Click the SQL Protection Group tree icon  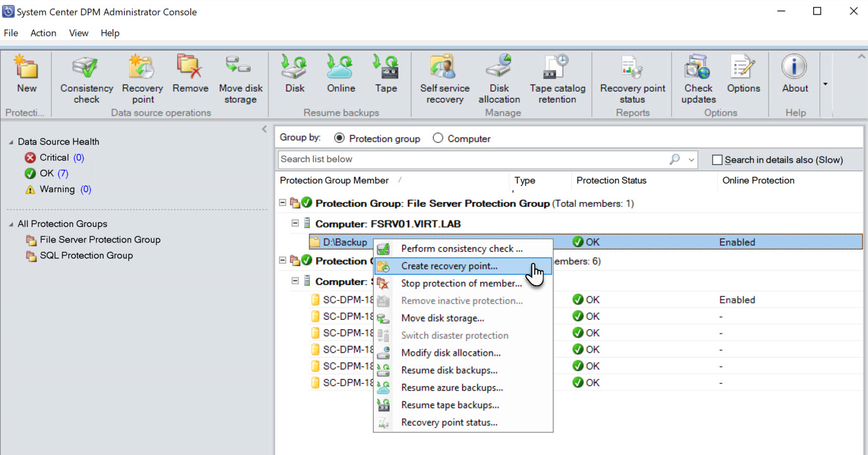point(31,256)
